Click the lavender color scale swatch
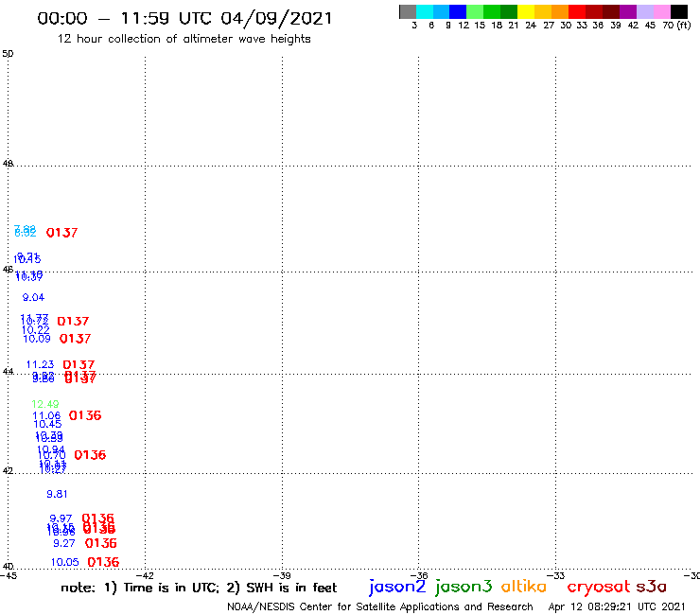This screenshot has height=615, width=700. (644, 11)
